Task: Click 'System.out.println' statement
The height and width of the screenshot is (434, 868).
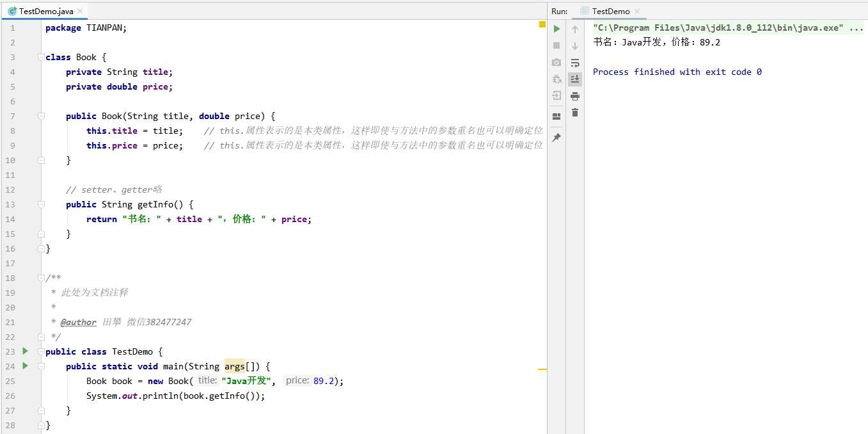Action: (x=175, y=396)
